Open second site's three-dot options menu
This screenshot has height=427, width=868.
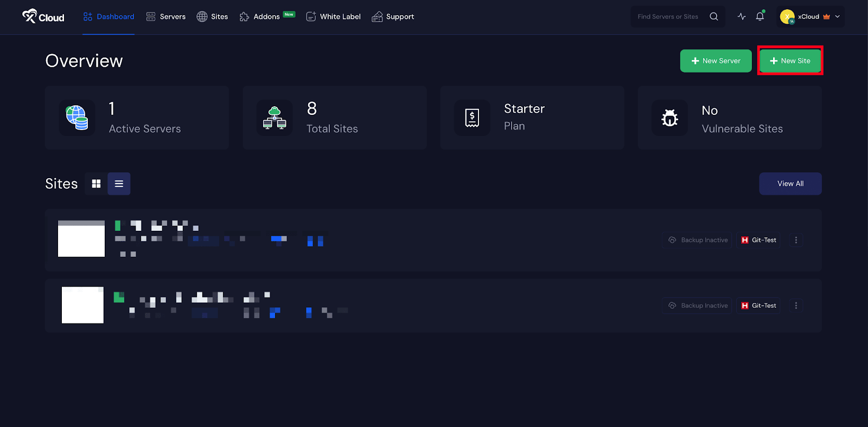tap(796, 306)
